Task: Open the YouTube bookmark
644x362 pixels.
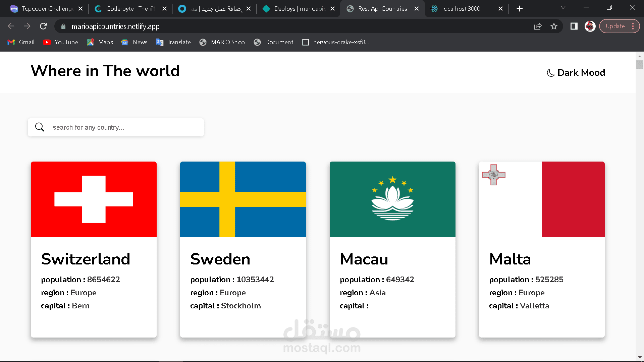Action: tap(61, 42)
